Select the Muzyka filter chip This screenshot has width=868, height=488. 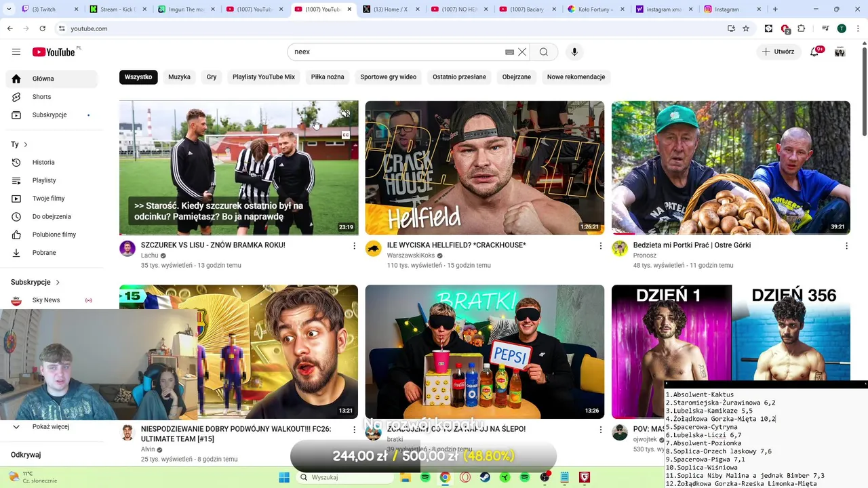(x=179, y=77)
